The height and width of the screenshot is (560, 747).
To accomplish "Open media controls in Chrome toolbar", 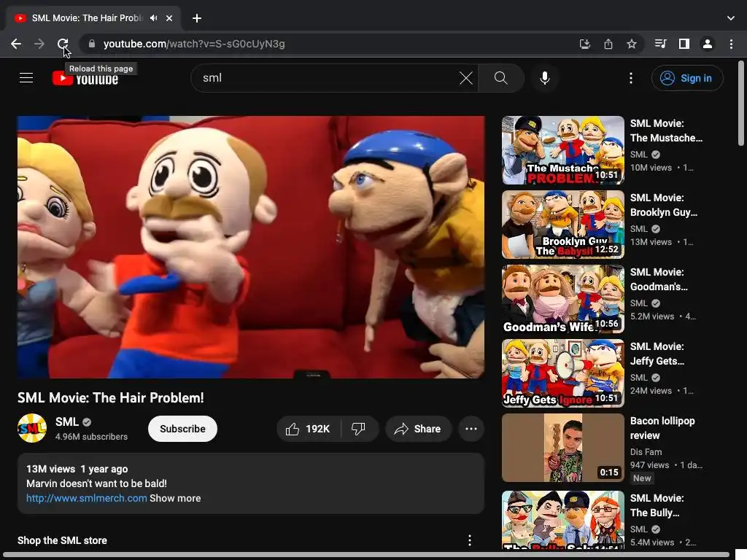I will (x=660, y=44).
